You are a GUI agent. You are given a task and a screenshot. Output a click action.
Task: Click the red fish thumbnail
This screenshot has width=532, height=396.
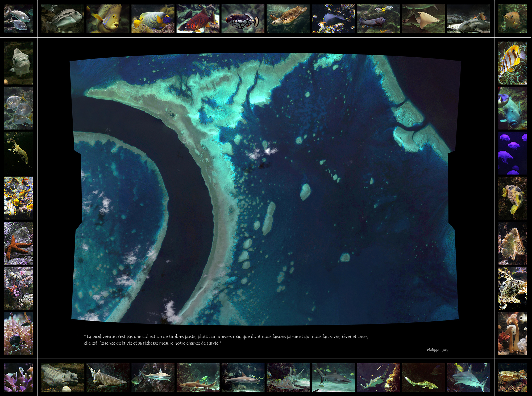[198, 19]
